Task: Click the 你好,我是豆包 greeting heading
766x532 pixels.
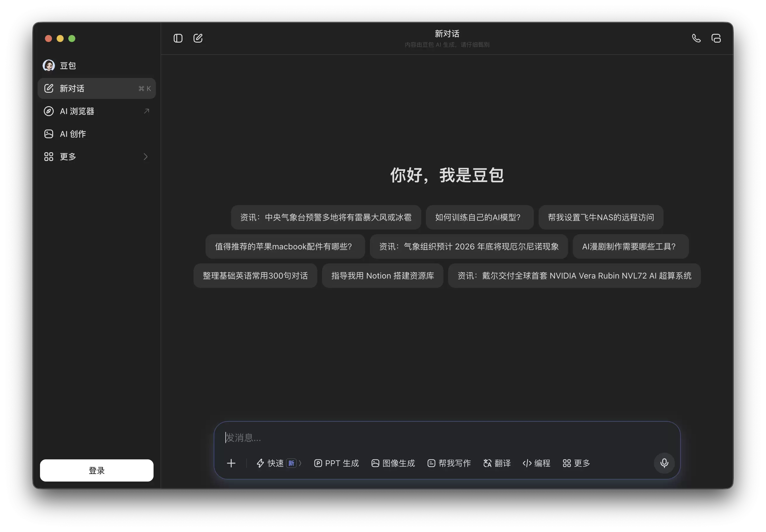Action: coord(447,175)
